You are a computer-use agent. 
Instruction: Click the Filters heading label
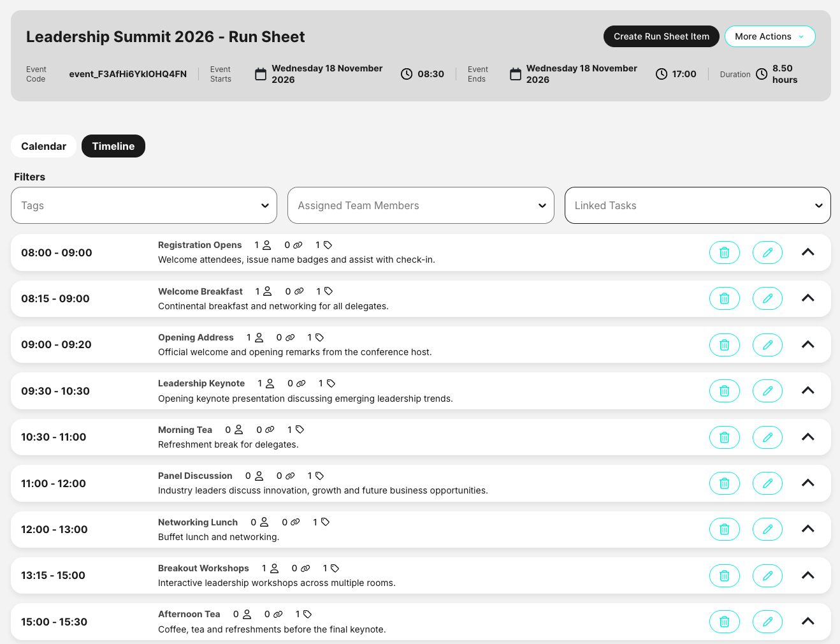click(x=30, y=177)
